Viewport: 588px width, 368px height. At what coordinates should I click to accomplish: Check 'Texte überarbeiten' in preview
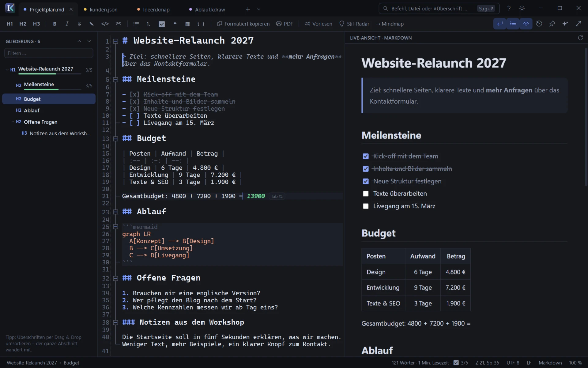(x=366, y=194)
